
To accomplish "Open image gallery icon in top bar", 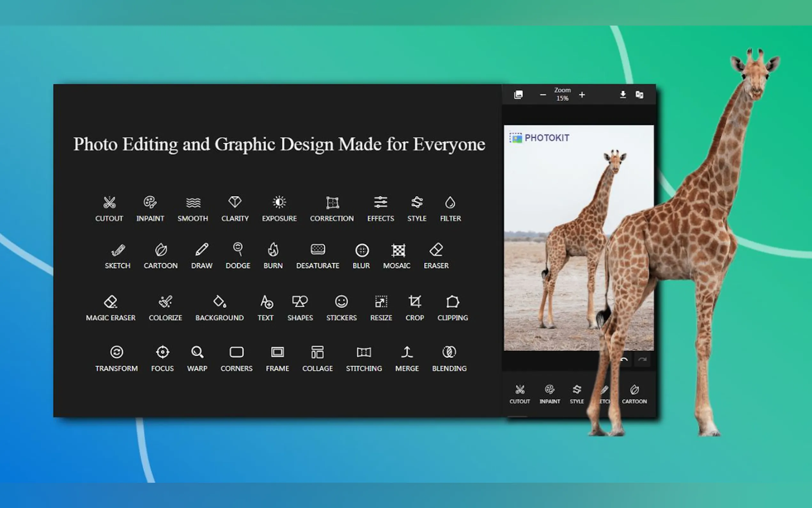I will tap(518, 95).
